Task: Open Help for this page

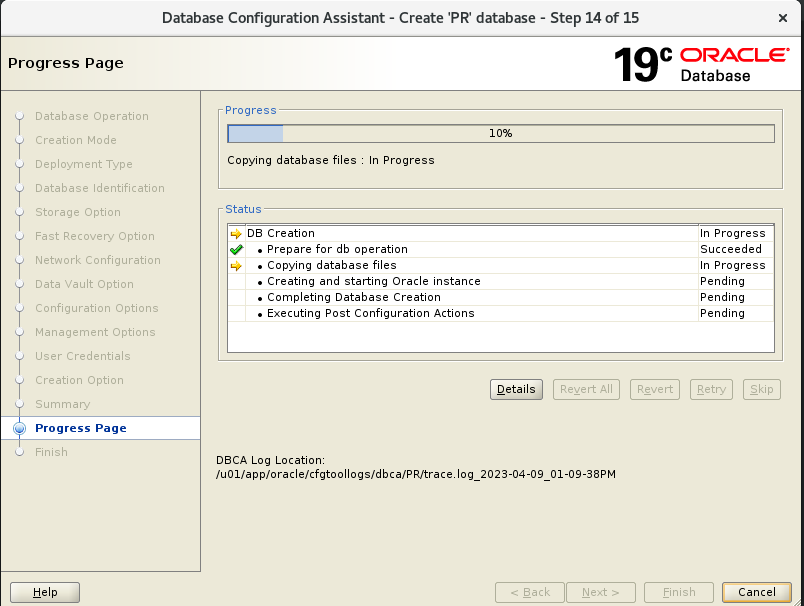Action: tap(45, 592)
